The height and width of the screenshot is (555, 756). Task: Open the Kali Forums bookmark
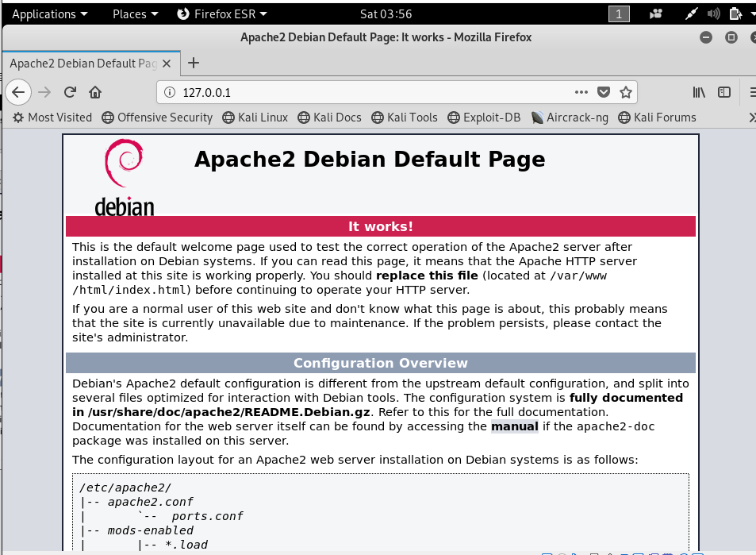point(657,118)
